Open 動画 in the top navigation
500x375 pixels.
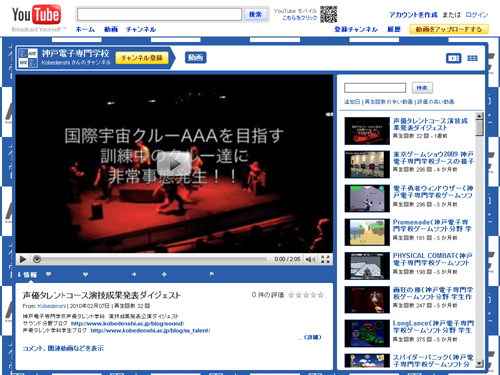(x=111, y=29)
